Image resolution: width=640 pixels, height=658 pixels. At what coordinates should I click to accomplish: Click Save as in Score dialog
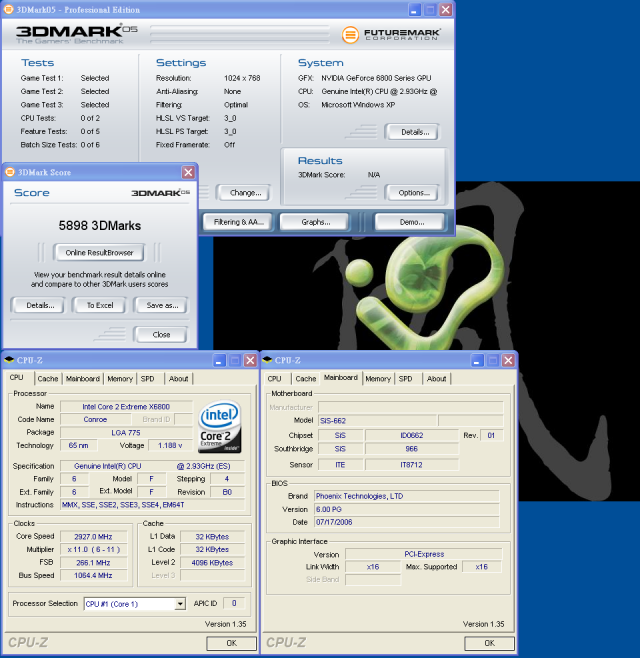(x=161, y=306)
